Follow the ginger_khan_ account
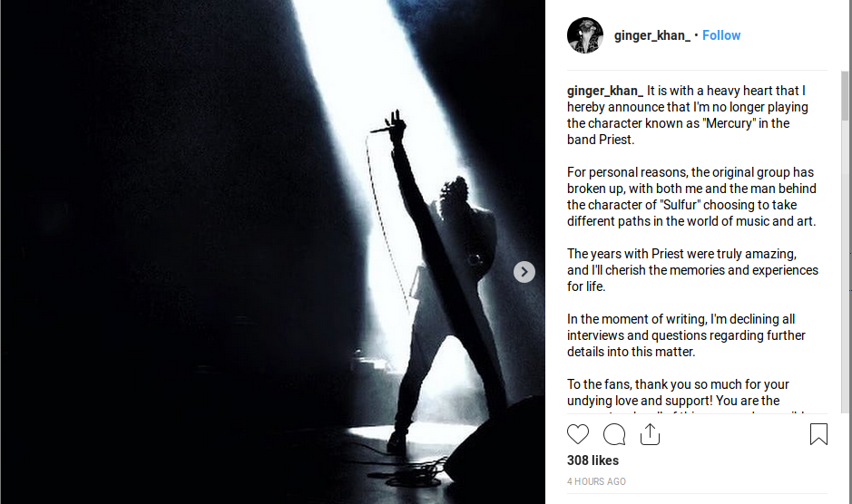The height and width of the screenshot is (504, 852). 721,35
